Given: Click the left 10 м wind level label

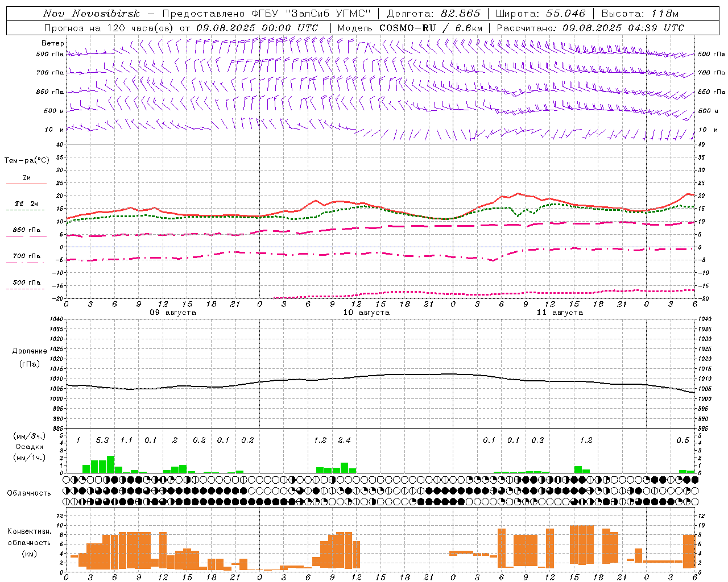Looking at the screenshot, I should pos(55,130).
